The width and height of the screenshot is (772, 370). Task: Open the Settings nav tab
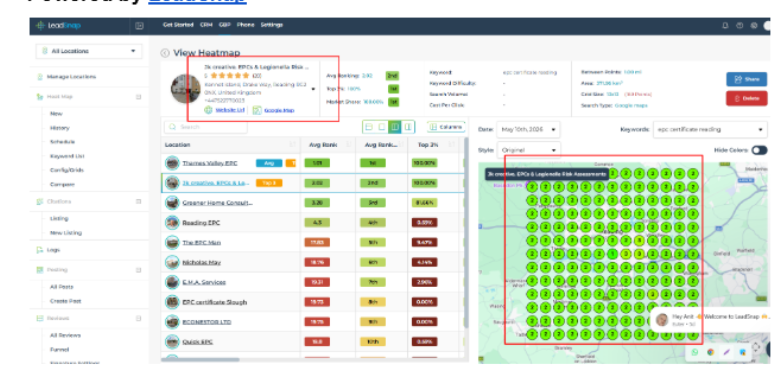[x=272, y=25]
